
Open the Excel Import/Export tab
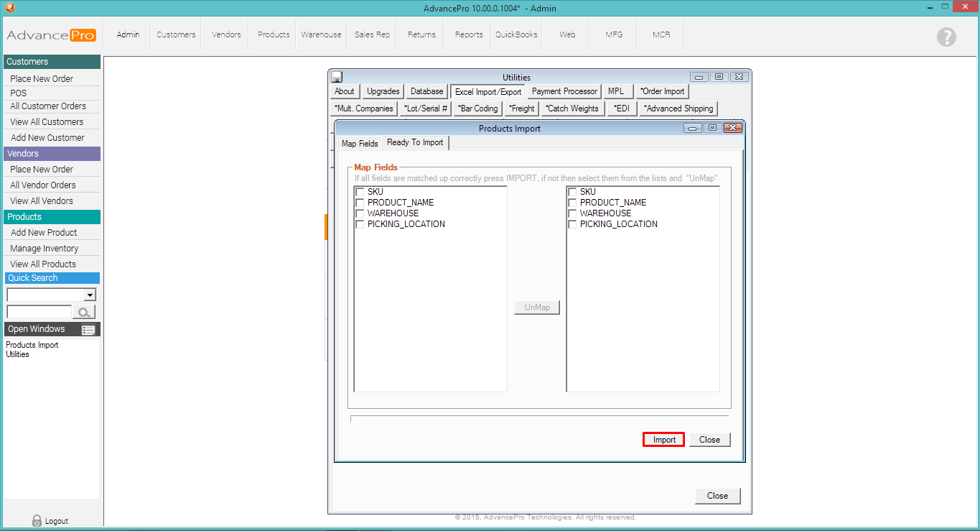click(488, 92)
